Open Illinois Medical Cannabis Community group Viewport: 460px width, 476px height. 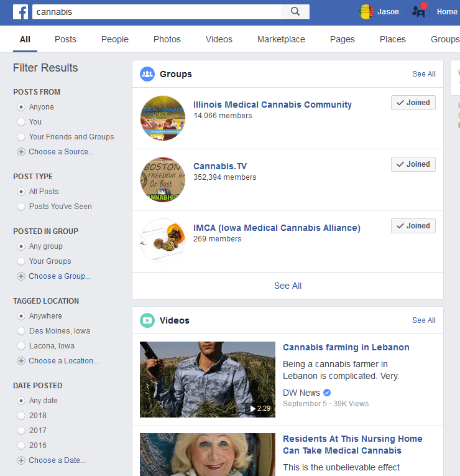click(x=272, y=105)
